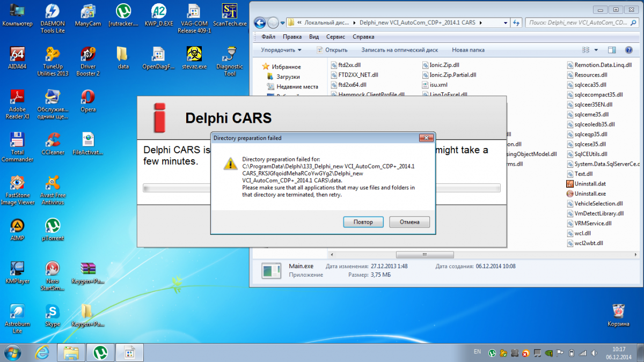This screenshot has width=644, height=362.
Task: Click the ScanTech.exe desktop icon
Action: click(230, 15)
